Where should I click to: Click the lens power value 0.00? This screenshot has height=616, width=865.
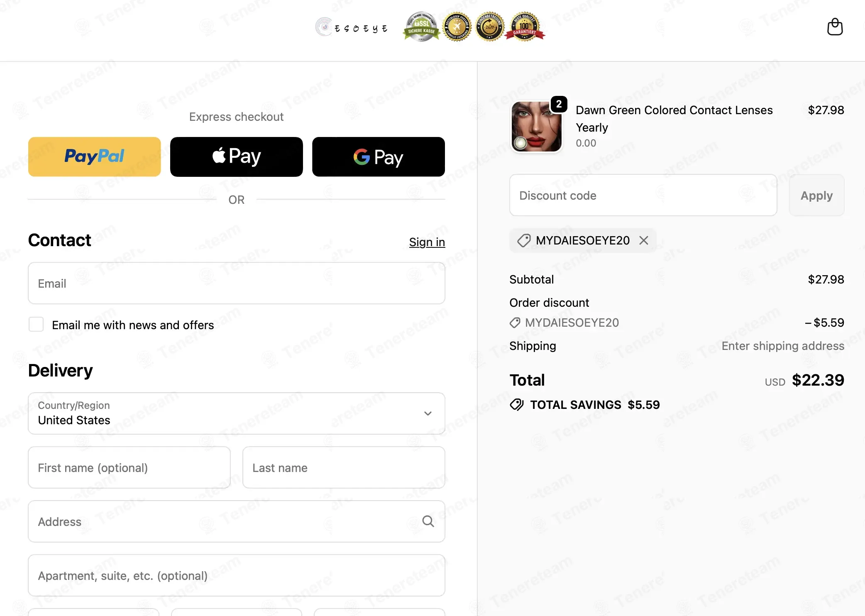pyautogui.click(x=586, y=143)
